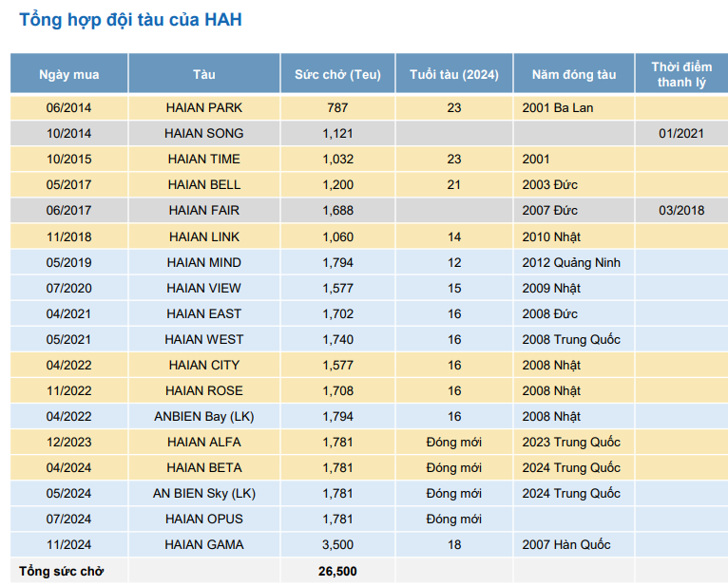Select the 'ANBIEN Bay (LK)' ship cell
This screenshot has height=586, width=728.
tap(204, 416)
